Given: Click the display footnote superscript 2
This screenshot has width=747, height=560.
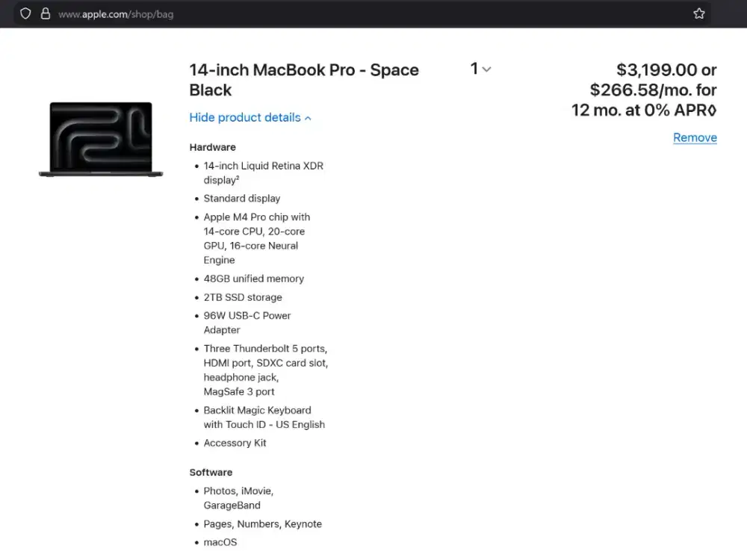Looking at the screenshot, I should tap(236, 176).
